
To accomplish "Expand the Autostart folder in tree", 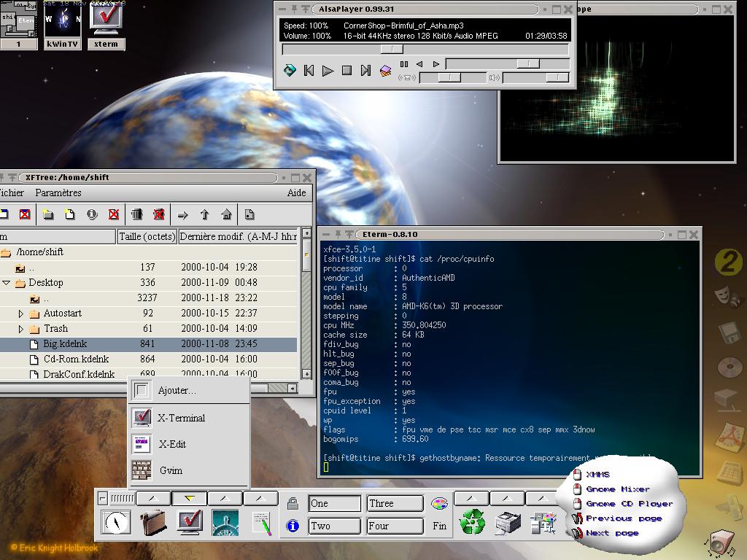I will [21, 314].
